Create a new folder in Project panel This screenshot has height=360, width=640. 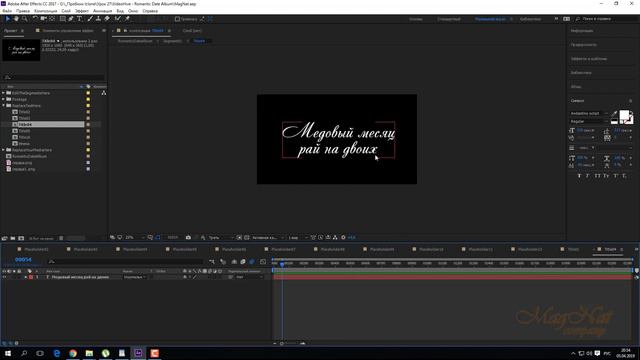tap(13, 238)
